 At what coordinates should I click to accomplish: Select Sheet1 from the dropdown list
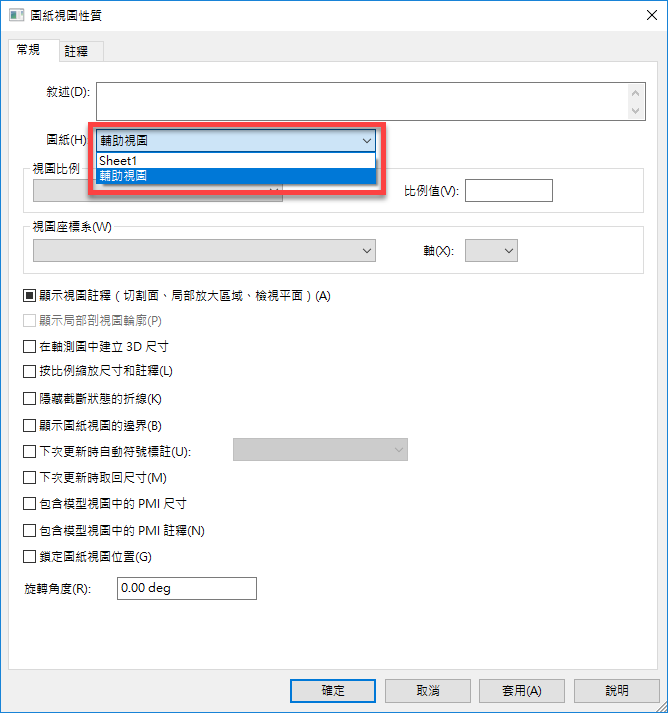tap(236, 161)
